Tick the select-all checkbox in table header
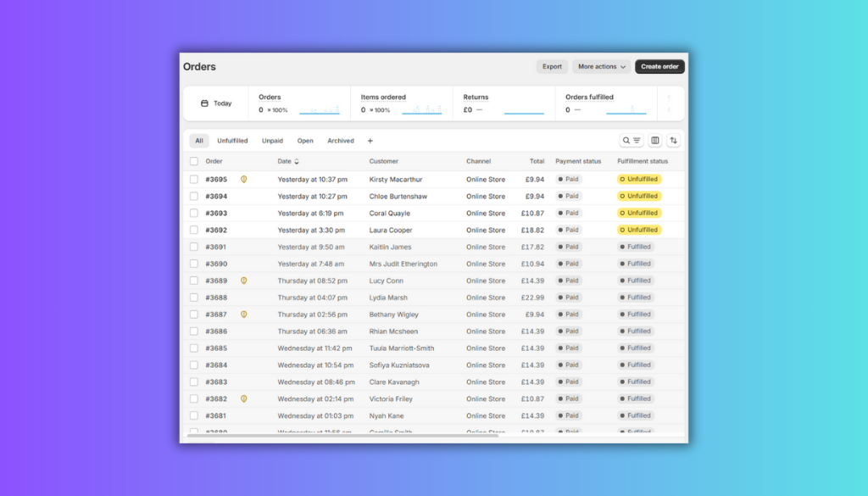The image size is (868, 496). (x=194, y=161)
